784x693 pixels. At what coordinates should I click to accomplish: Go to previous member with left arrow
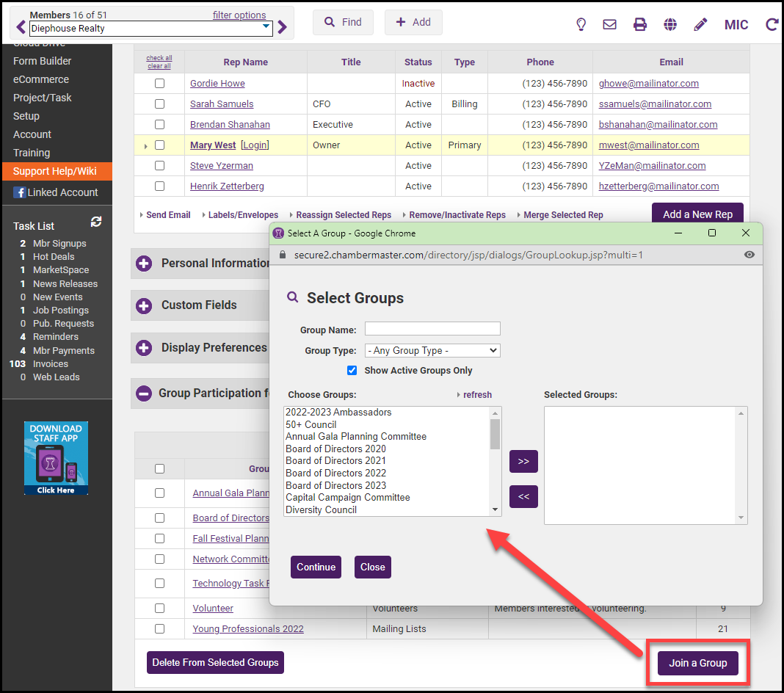point(21,29)
